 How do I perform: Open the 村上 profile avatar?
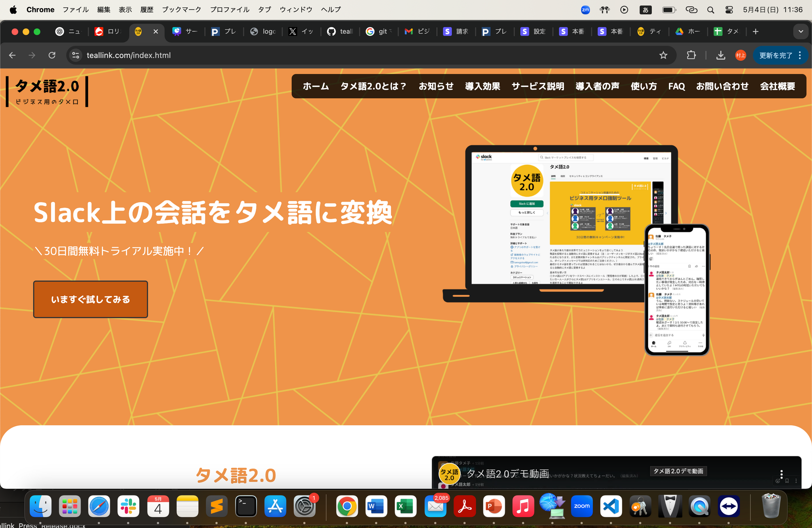coord(740,55)
